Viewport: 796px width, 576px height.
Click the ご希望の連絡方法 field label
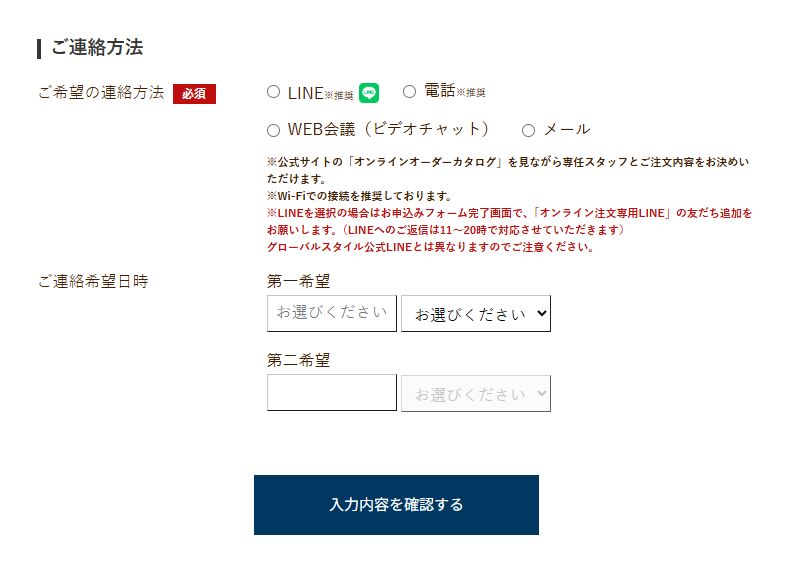pos(102,92)
